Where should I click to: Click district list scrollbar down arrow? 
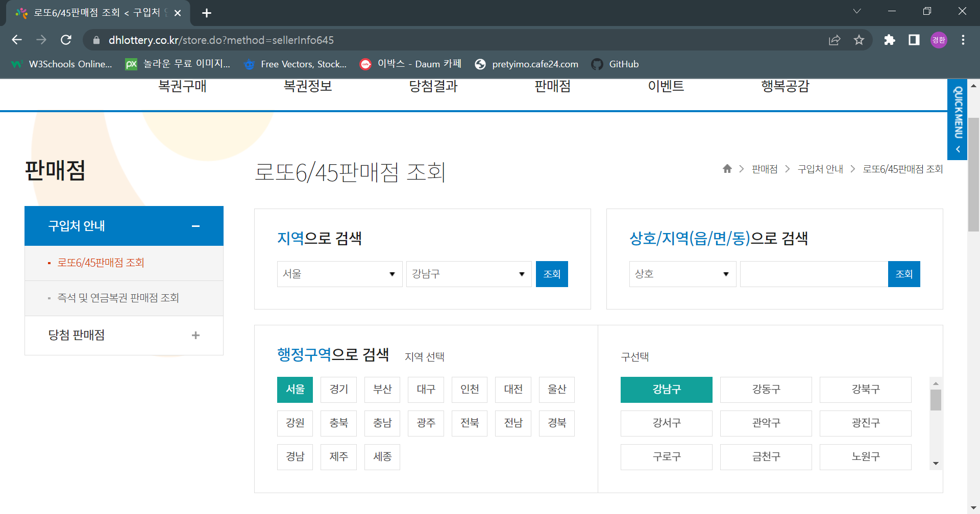coord(936,464)
